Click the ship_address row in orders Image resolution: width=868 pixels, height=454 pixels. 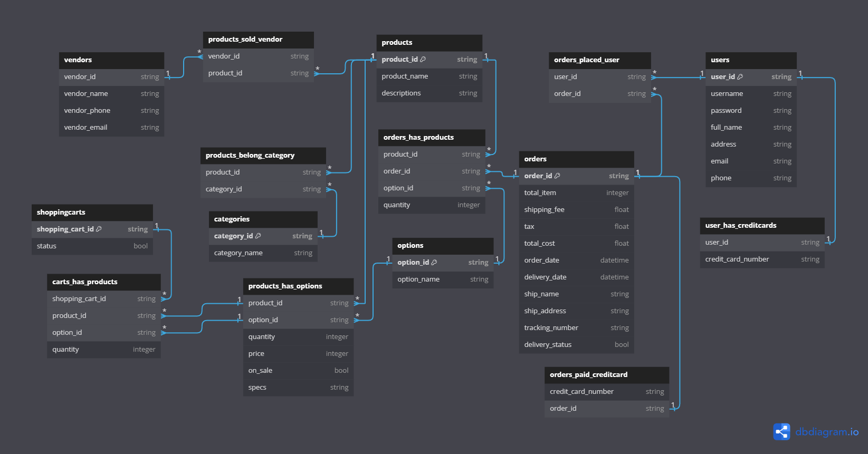click(577, 311)
